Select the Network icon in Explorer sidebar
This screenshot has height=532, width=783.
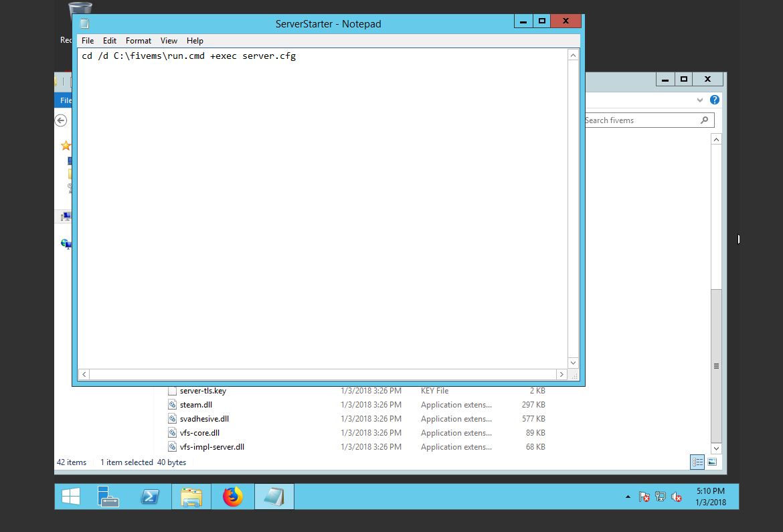(66, 244)
